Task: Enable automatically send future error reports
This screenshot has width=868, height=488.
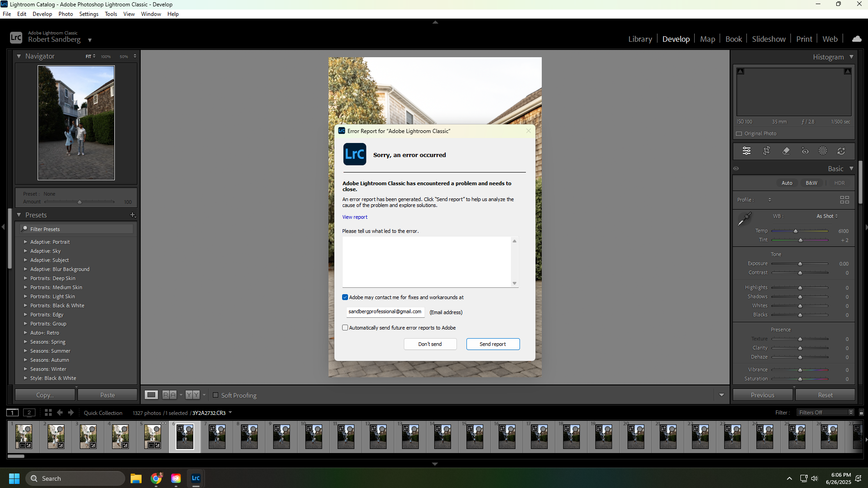Action: 345,327
